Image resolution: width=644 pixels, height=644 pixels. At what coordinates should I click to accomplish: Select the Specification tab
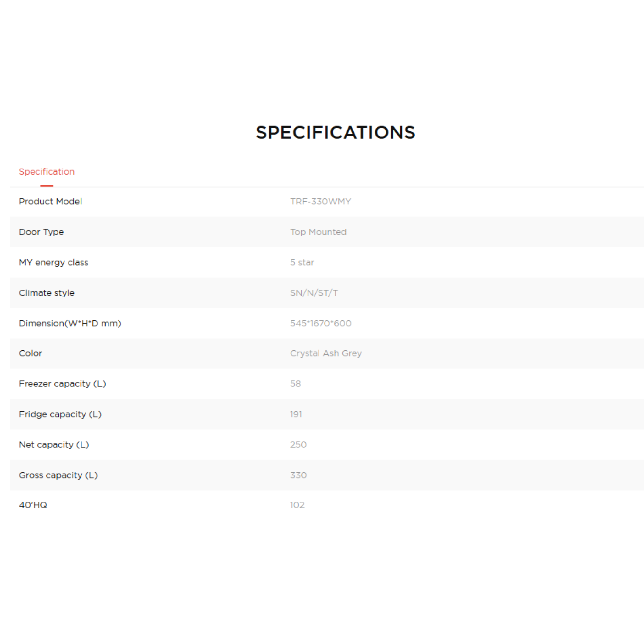click(x=47, y=172)
